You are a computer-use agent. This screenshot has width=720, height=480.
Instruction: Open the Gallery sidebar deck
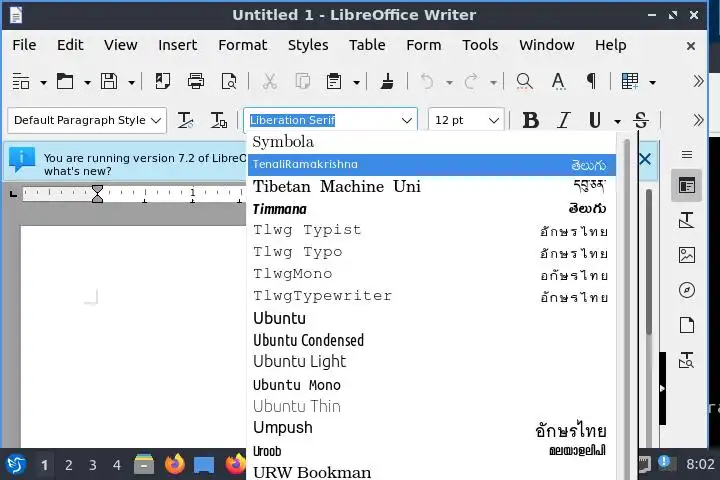pos(686,255)
